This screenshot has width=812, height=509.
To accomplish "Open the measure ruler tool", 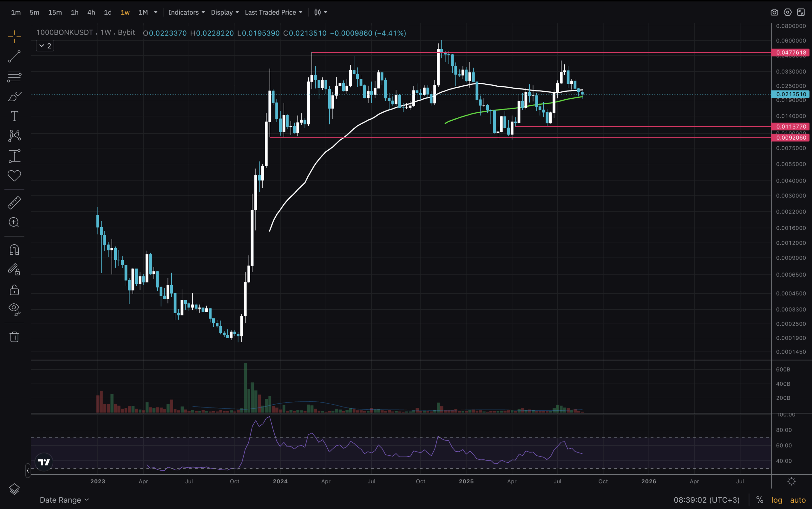I will click(14, 203).
